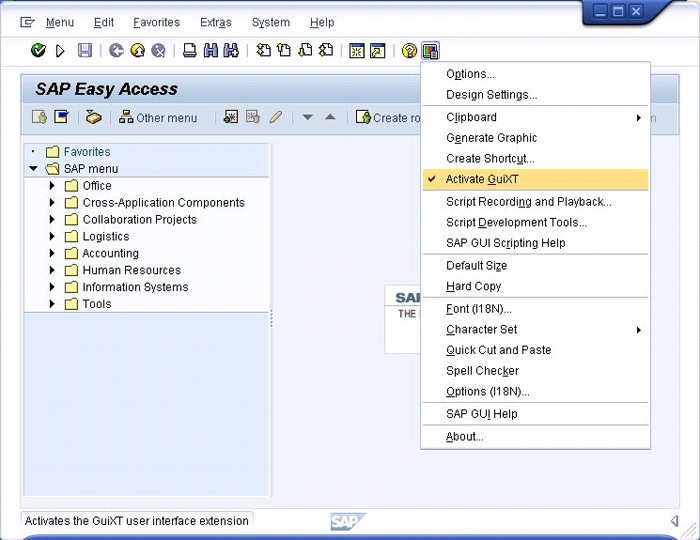
Task: Open Script Recording and Playback...
Action: coord(535,202)
